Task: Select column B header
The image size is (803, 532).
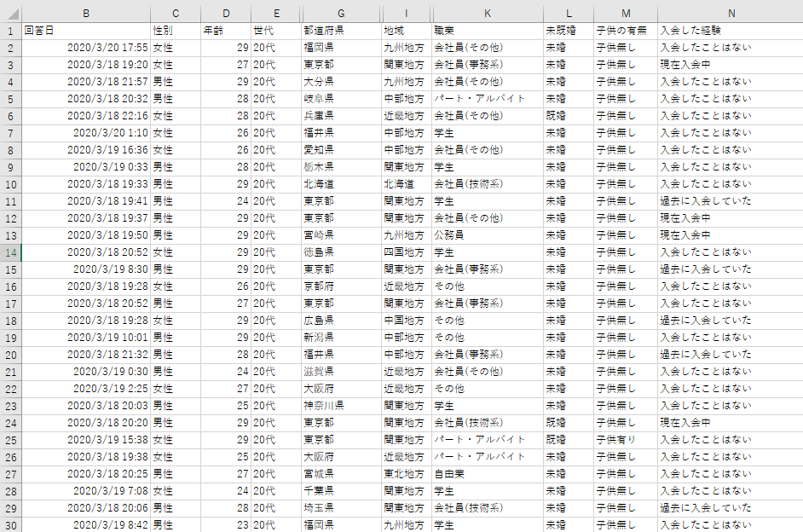Action: click(85, 13)
